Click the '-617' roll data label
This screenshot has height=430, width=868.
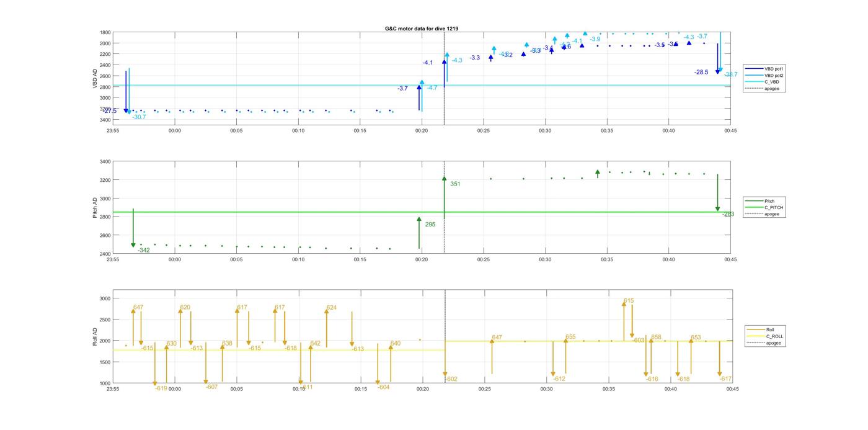pos(726,378)
